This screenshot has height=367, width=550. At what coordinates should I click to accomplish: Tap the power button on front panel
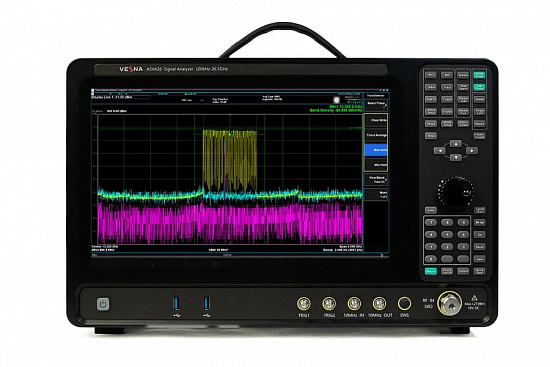click(103, 304)
